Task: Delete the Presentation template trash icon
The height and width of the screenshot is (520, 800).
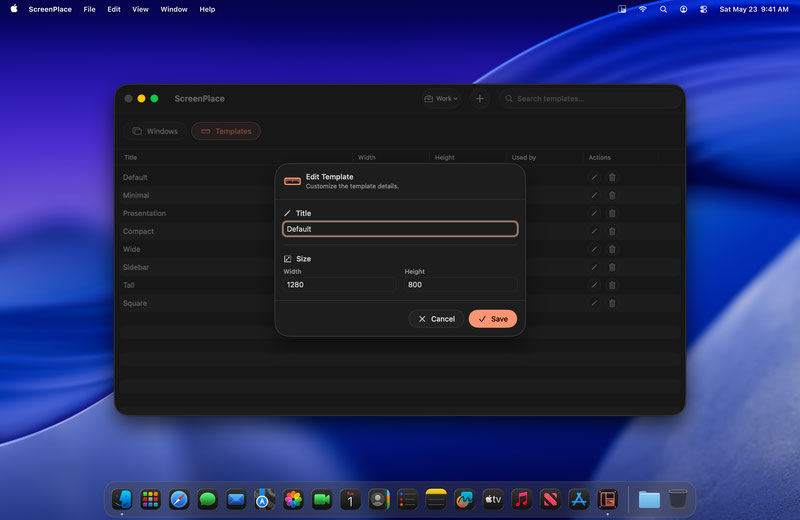Action: tap(612, 213)
